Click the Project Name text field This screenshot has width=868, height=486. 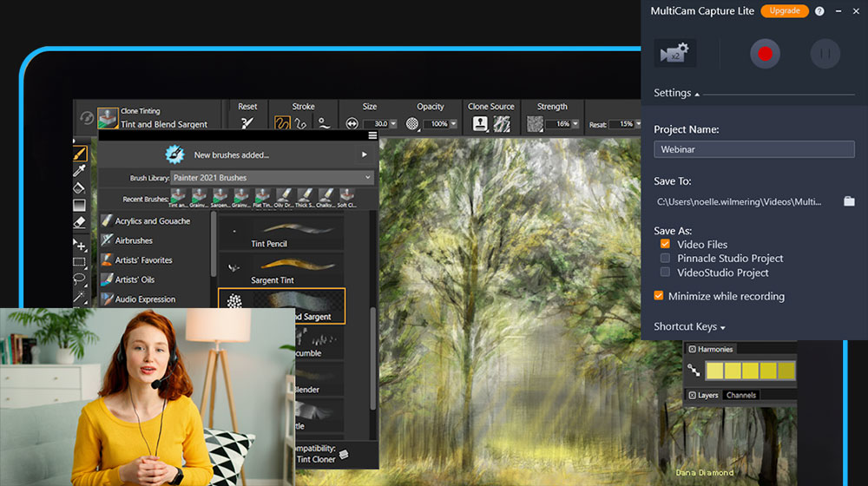tap(753, 149)
